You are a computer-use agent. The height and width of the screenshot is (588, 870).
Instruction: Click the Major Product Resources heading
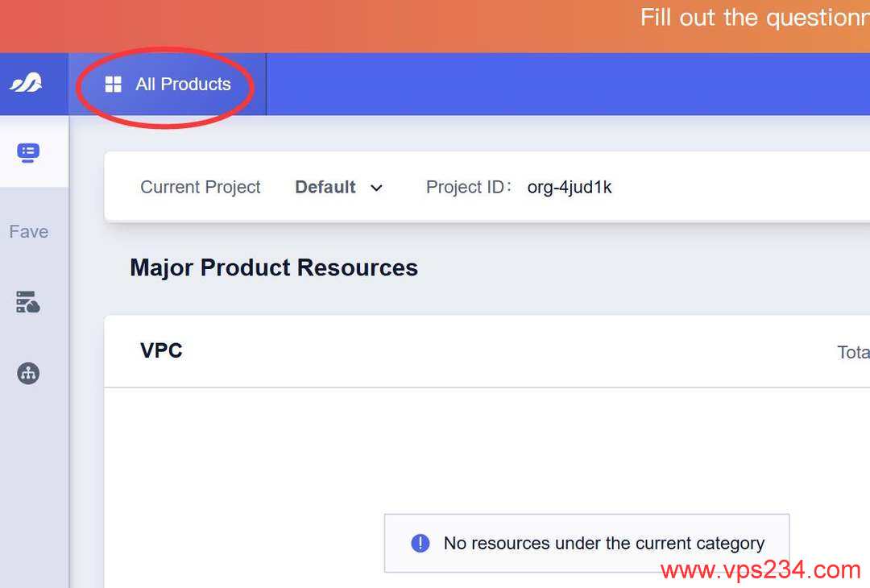tap(274, 267)
